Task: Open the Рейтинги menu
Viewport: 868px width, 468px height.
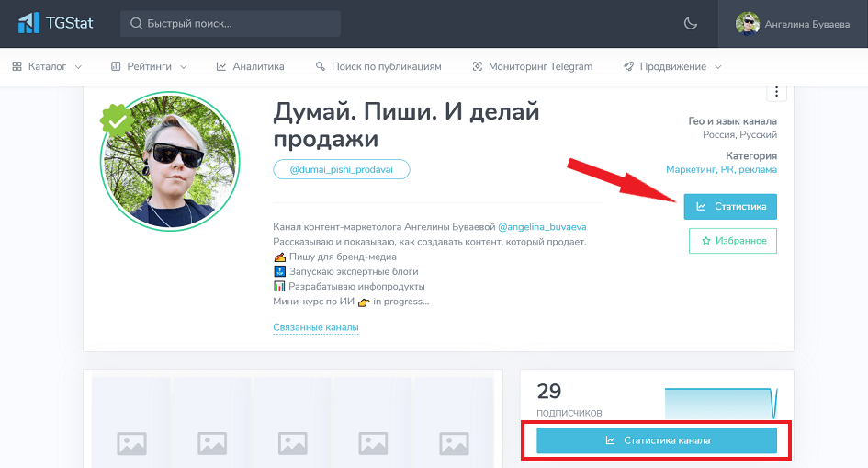Action: 150,66
